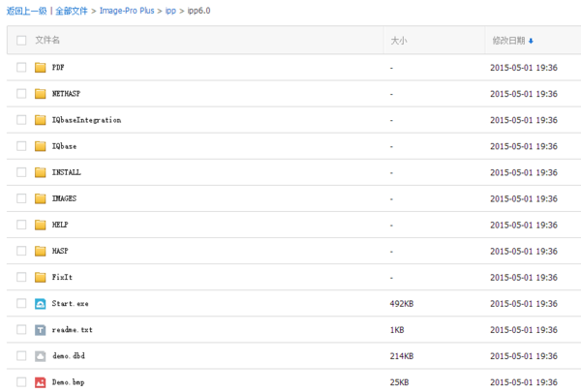Click 返回上一级 to go back
This screenshot has height=392, width=581.
pyautogui.click(x=26, y=10)
